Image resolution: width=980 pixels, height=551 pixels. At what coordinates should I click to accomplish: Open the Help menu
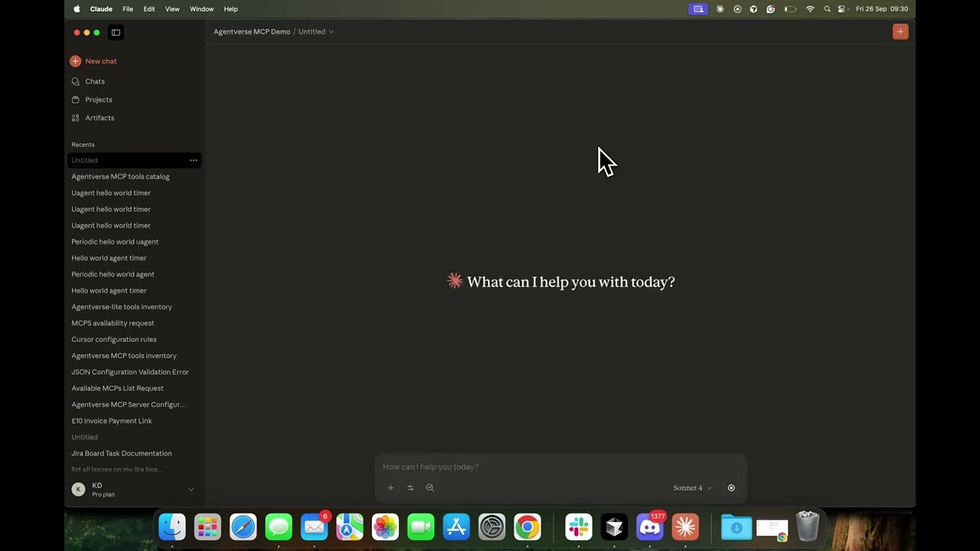(230, 9)
